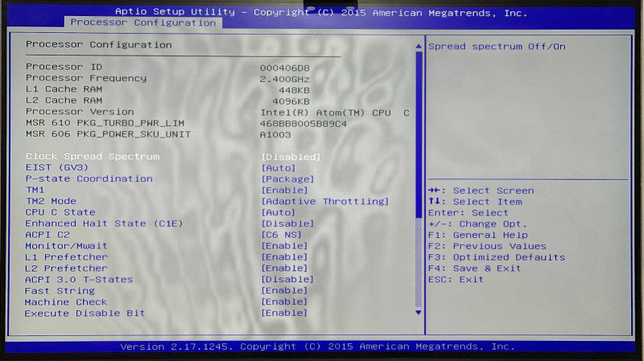This screenshot has height=361, width=644.
Task: Select the Clock Spread Spectrum setting
Action: [93, 156]
